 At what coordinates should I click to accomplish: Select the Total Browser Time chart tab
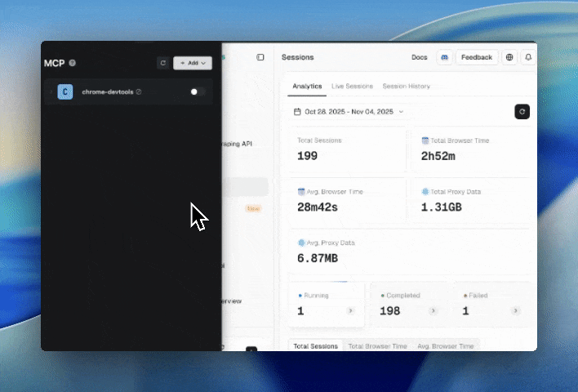click(377, 346)
